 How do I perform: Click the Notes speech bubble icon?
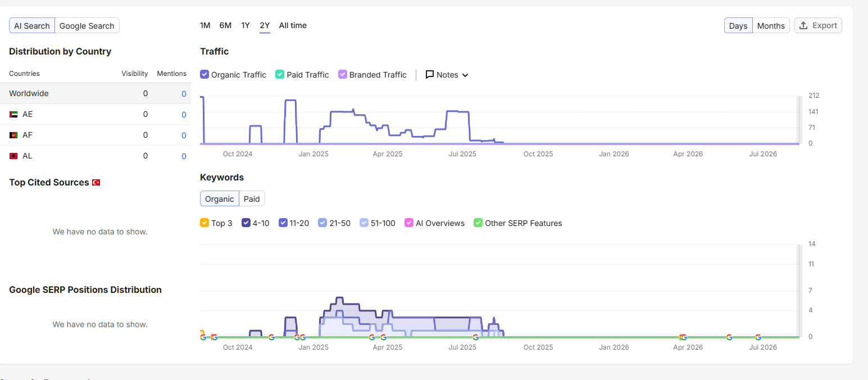430,75
